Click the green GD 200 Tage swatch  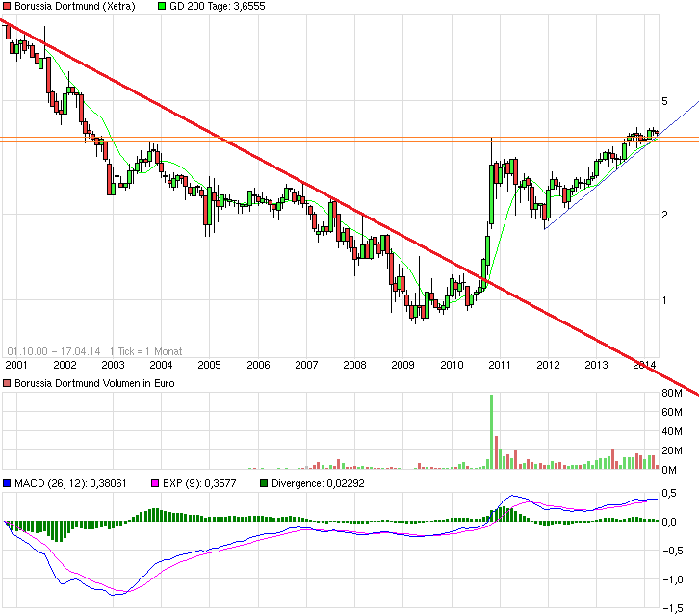point(162,6)
